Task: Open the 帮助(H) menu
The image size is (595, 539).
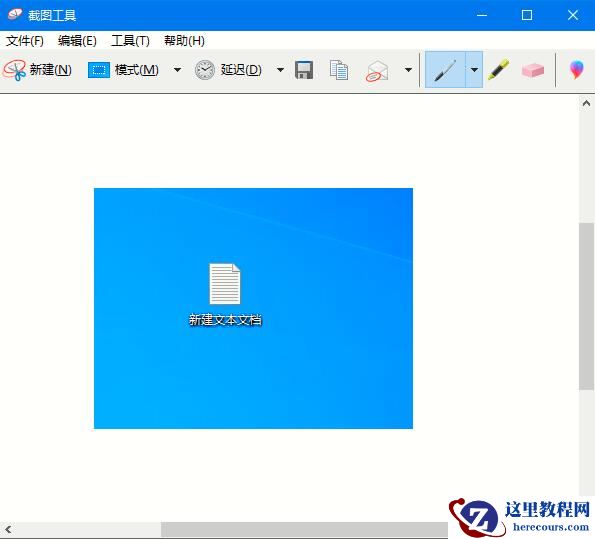Action: (184, 41)
